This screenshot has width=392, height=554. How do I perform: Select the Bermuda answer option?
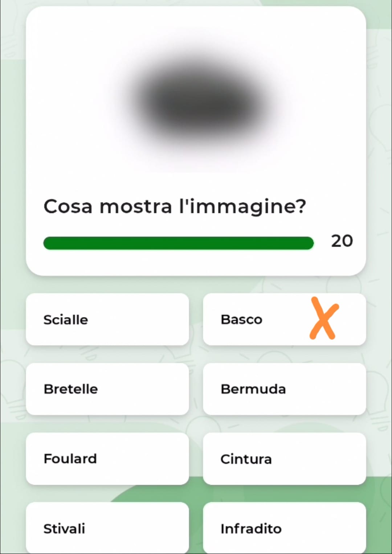[x=284, y=389]
